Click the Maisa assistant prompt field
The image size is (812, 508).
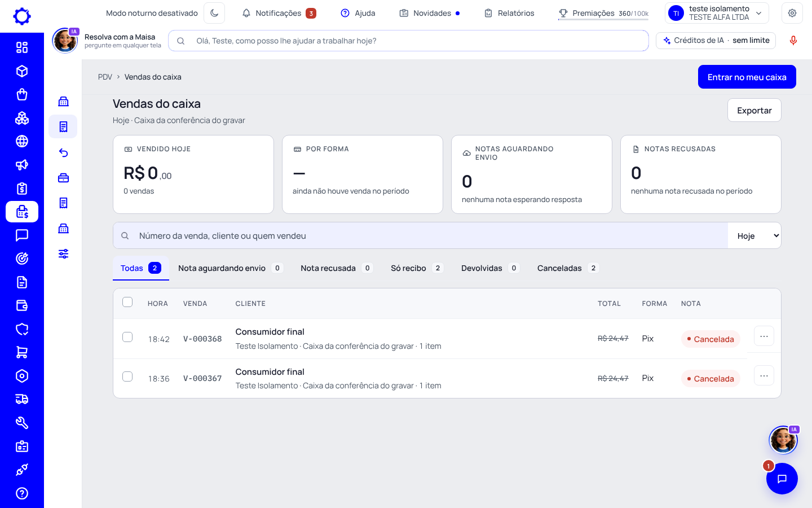(408, 41)
